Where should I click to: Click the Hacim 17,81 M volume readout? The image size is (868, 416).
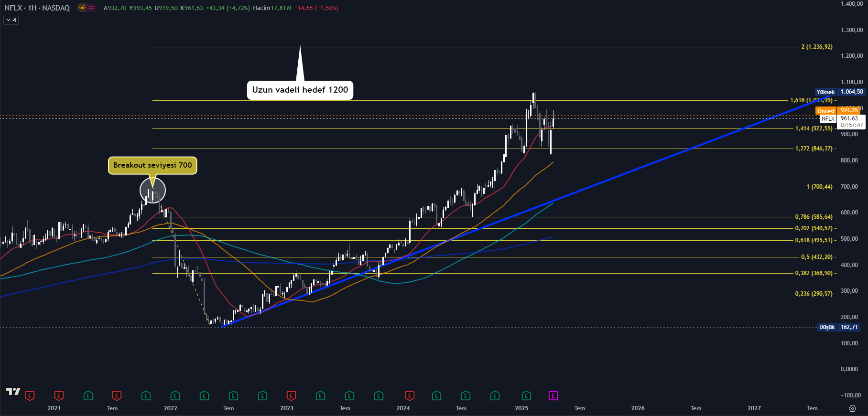(x=272, y=8)
